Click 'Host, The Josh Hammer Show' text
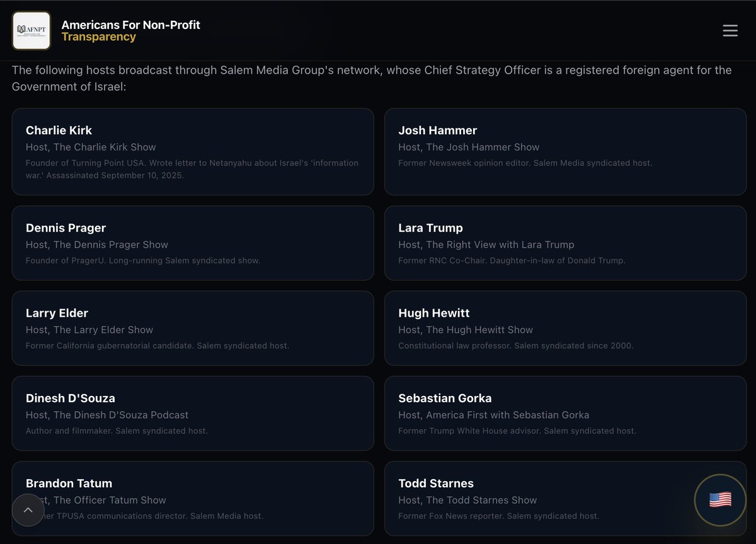 469,147
